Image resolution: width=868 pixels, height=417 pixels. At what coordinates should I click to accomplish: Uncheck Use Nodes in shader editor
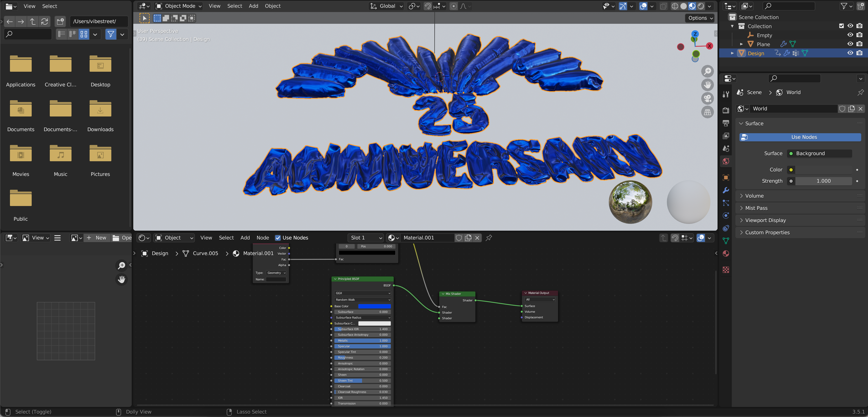tap(278, 238)
